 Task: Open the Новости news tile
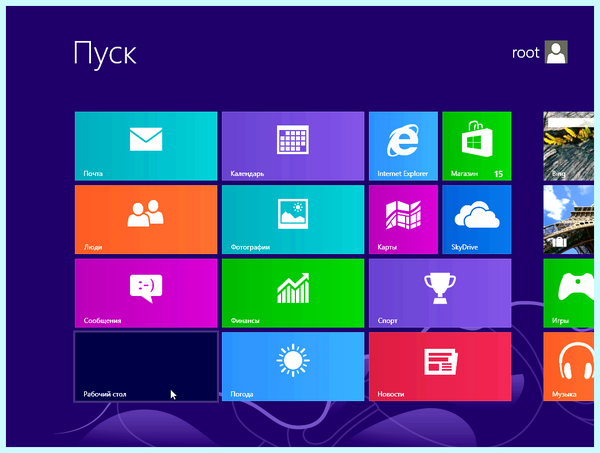point(440,367)
